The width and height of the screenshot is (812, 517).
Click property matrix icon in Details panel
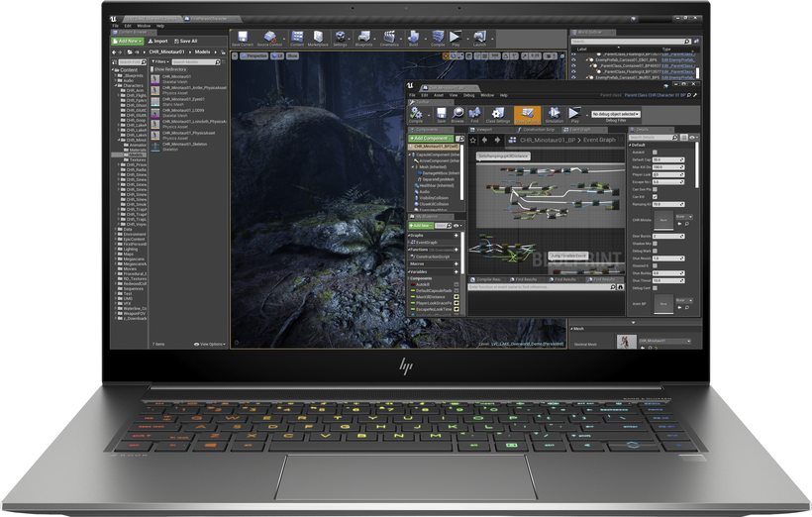[x=684, y=138]
